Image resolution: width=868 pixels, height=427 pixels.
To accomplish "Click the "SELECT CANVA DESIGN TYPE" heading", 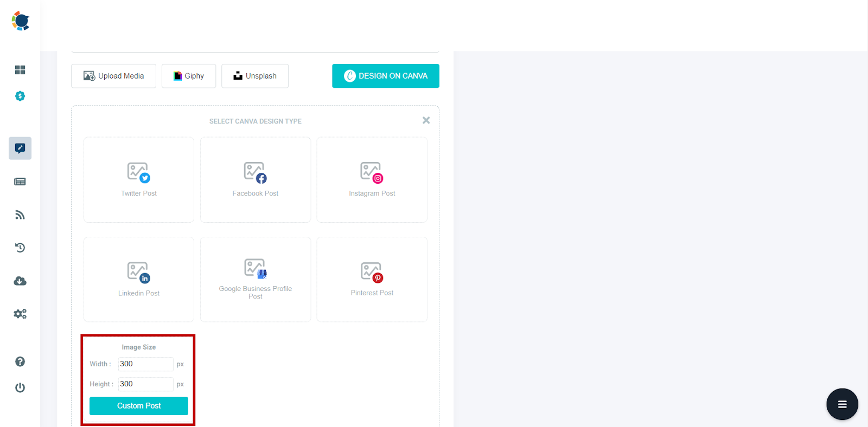I will tap(256, 121).
